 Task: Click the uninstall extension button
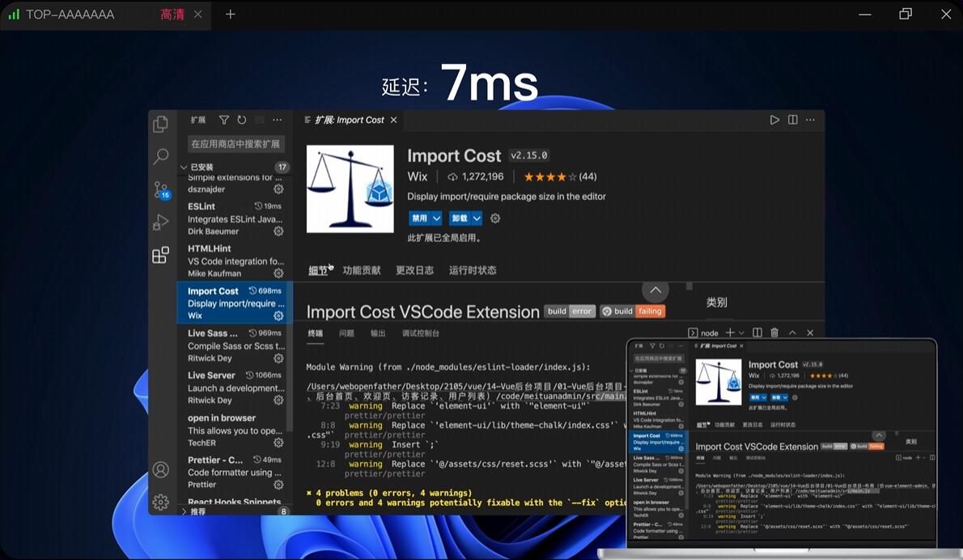point(460,218)
